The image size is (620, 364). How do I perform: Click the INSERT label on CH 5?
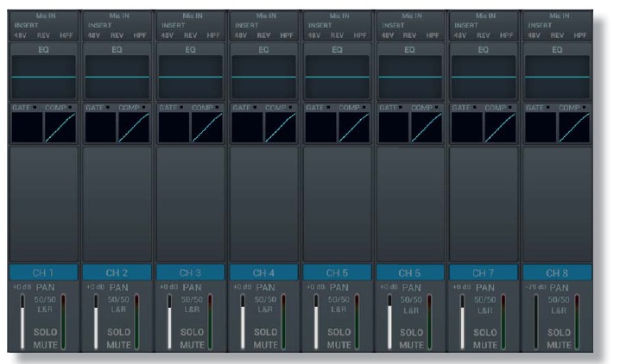pos(319,25)
